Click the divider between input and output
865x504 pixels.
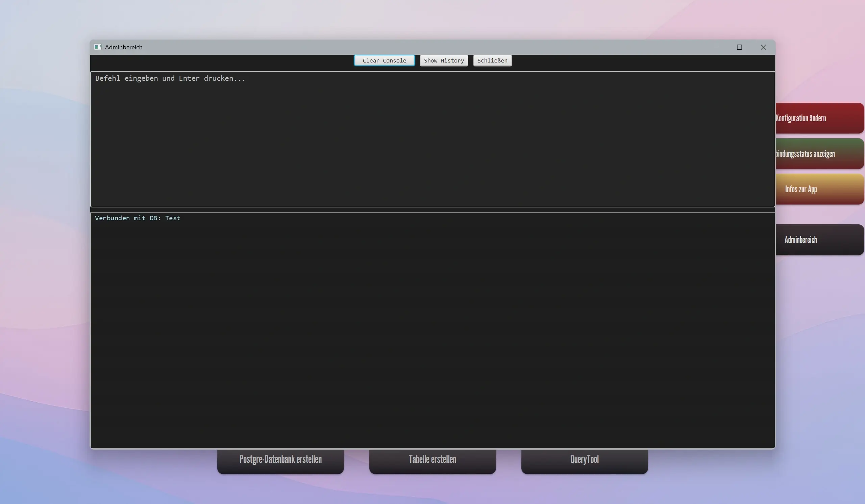432,210
